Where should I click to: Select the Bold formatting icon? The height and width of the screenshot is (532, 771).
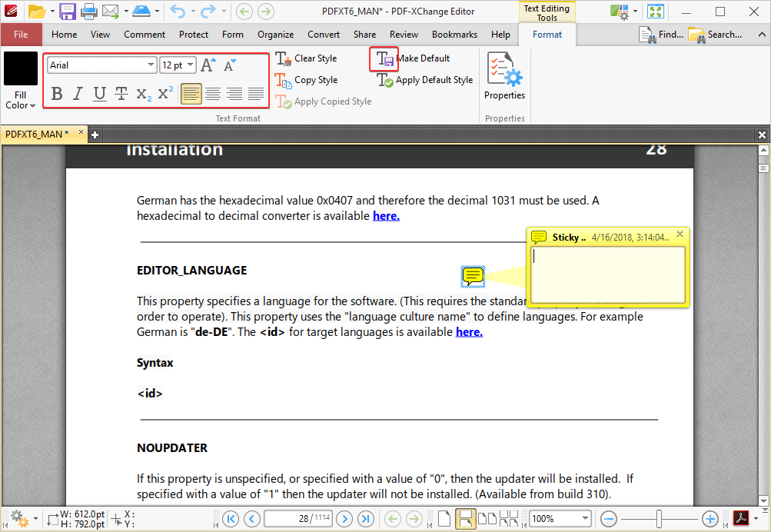point(56,94)
